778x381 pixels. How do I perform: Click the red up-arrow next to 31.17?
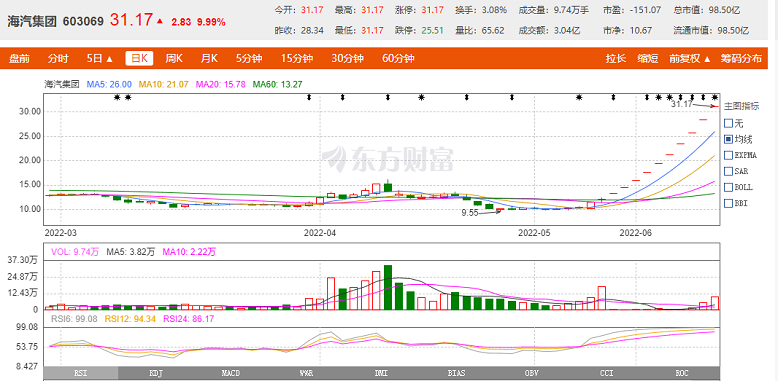click(160, 21)
